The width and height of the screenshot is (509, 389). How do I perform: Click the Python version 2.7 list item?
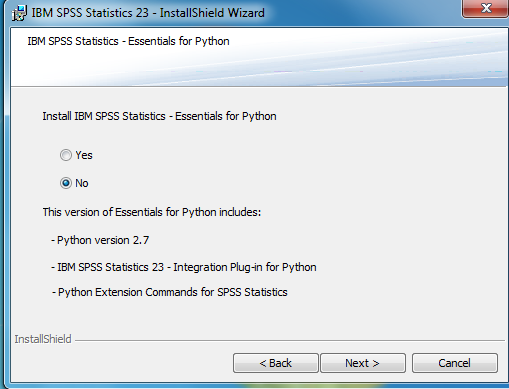[x=100, y=240]
